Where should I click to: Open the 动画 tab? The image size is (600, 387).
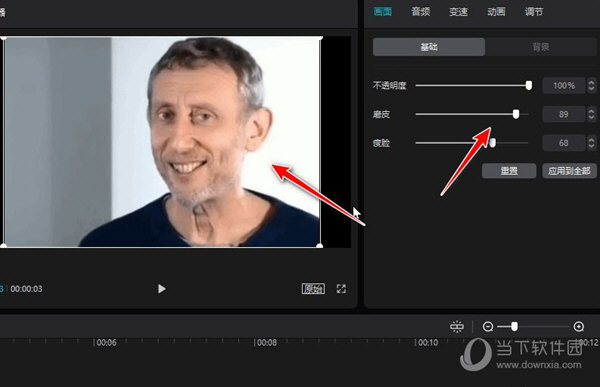(496, 11)
